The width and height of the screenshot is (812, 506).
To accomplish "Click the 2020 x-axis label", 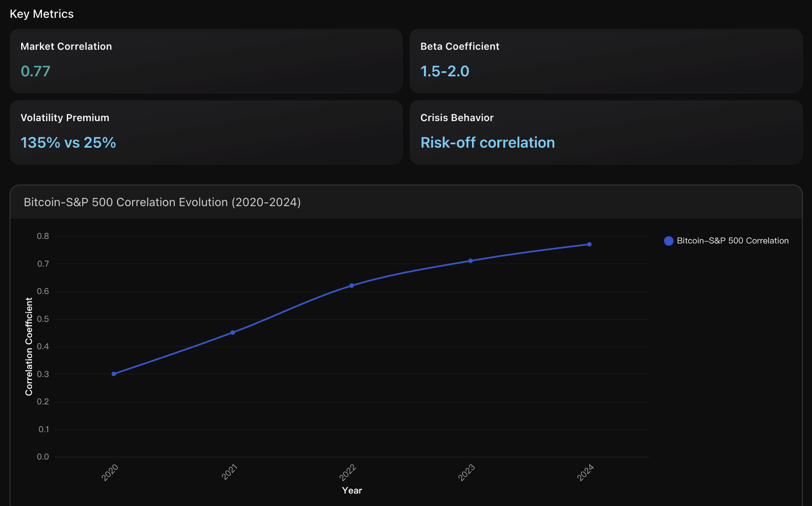I will click(110, 472).
